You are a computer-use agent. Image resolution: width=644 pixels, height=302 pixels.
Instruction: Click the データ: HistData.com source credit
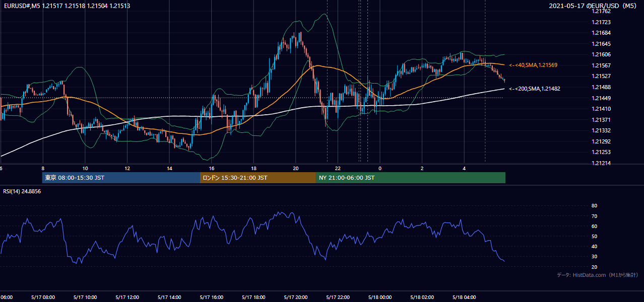[x=598, y=275]
